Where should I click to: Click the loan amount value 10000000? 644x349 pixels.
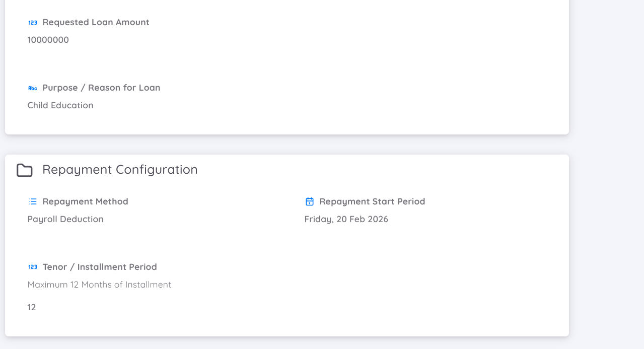click(x=48, y=40)
